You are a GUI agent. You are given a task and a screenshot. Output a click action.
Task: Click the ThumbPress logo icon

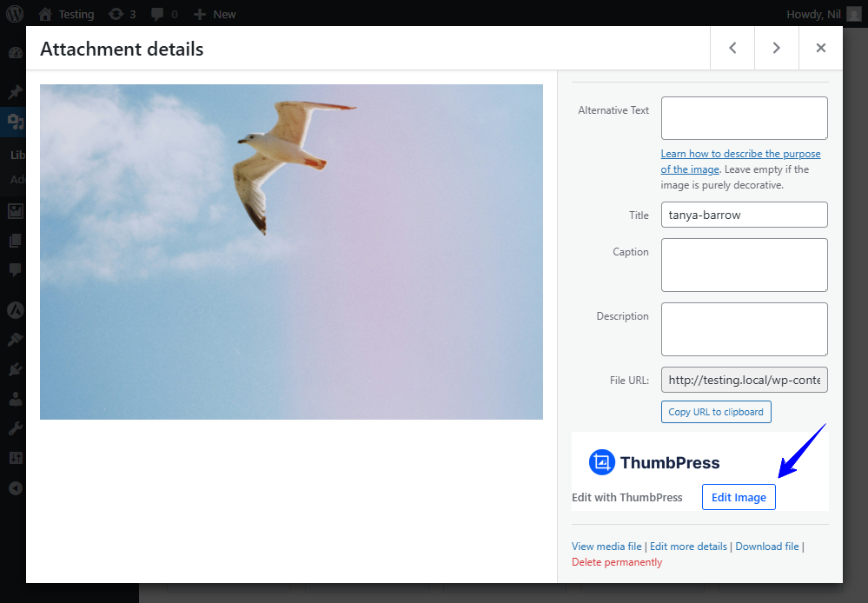[x=602, y=462]
